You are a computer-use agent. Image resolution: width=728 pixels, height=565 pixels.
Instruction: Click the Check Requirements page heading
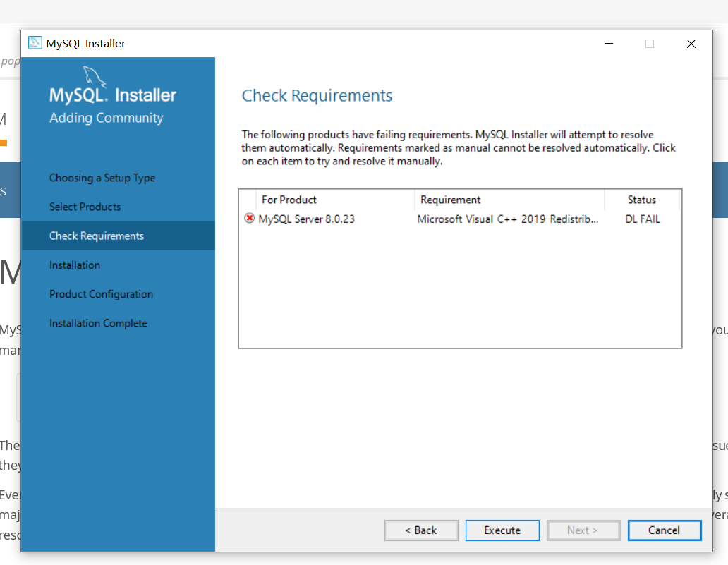[317, 96]
